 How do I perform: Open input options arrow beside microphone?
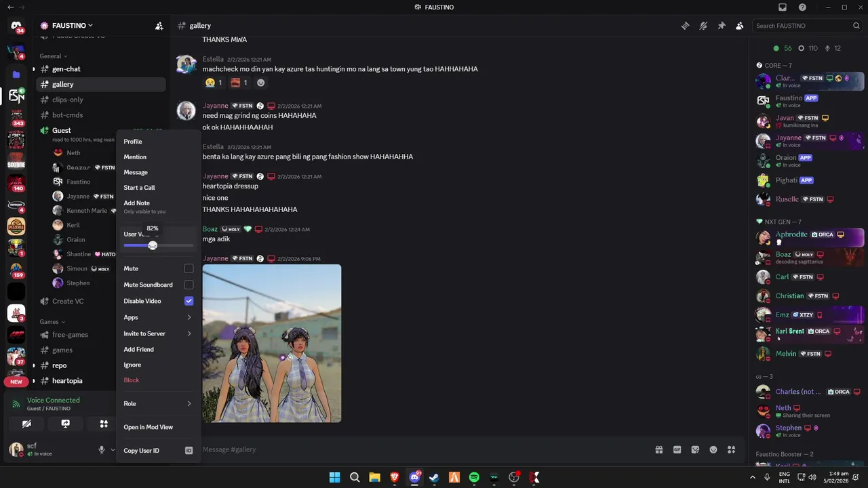(113, 449)
